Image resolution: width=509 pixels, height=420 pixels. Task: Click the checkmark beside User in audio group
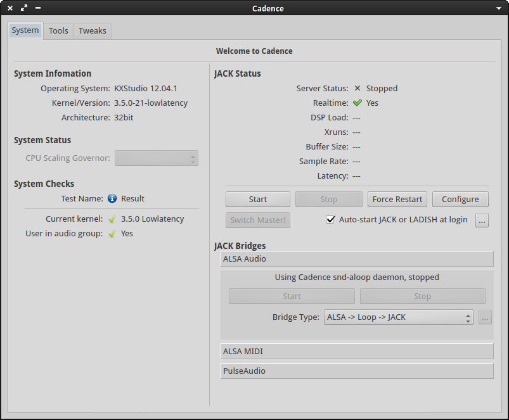point(112,234)
